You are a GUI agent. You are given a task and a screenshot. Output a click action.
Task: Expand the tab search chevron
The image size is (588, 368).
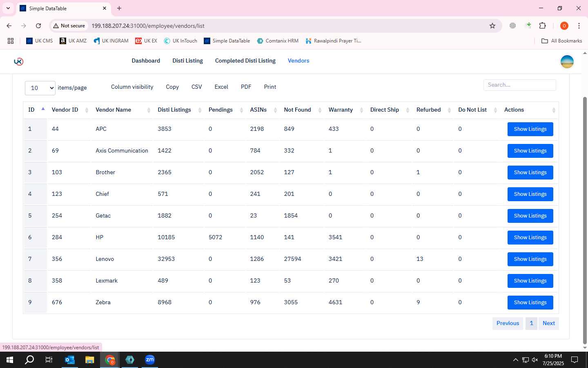point(8,8)
